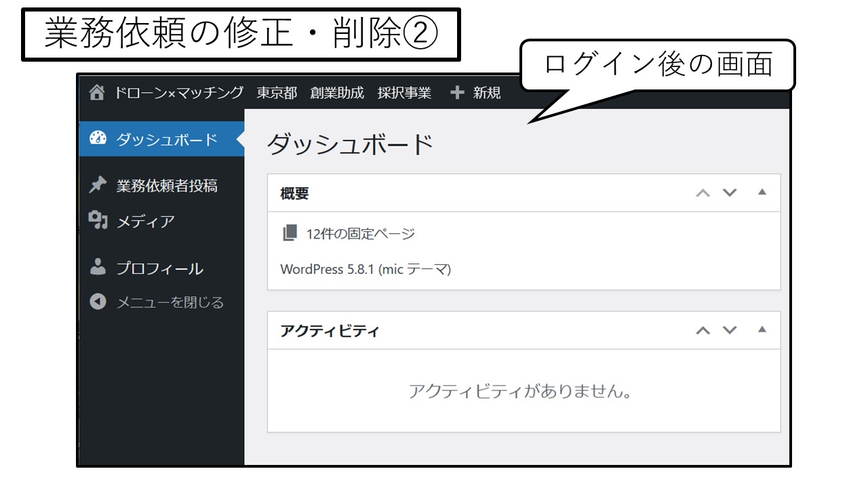Collapse sidebar with メニューを閉じる
Screen dimensions: 868x488
coord(170,302)
